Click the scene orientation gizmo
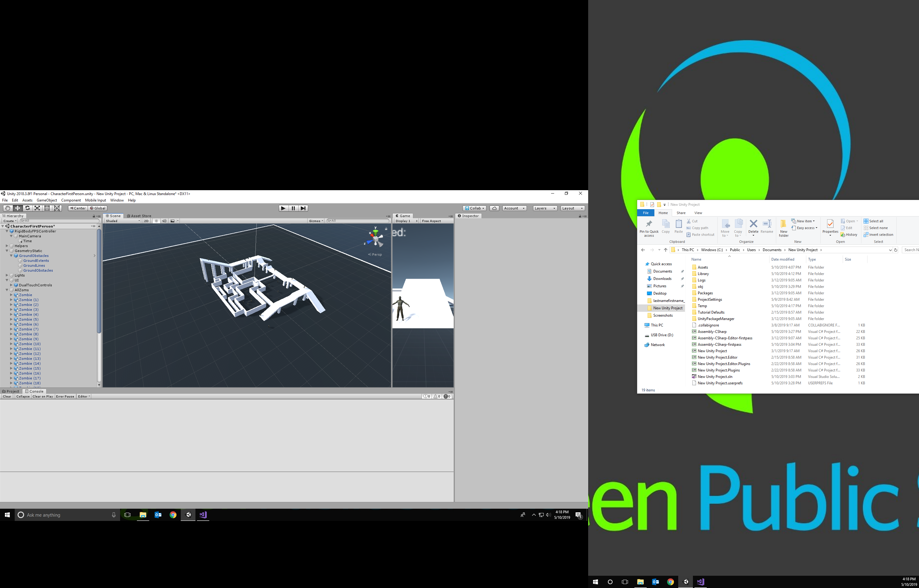The image size is (919, 588). tap(376, 238)
